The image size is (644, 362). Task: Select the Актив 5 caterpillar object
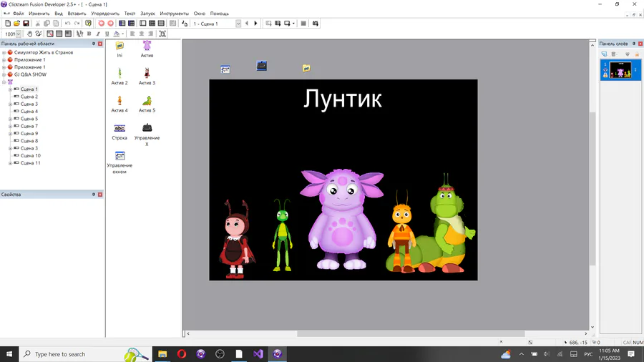pyautogui.click(x=147, y=104)
